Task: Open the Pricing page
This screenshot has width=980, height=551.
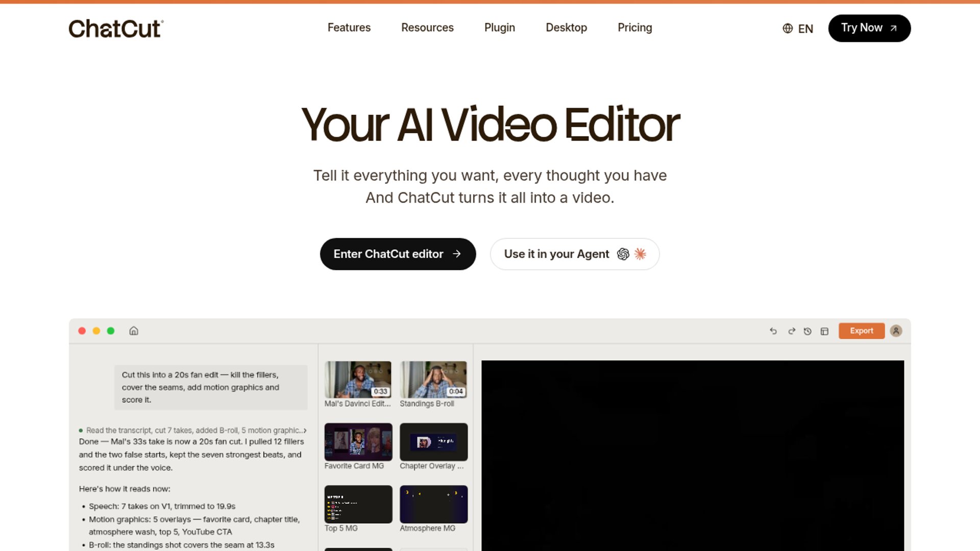Action: 635,28
